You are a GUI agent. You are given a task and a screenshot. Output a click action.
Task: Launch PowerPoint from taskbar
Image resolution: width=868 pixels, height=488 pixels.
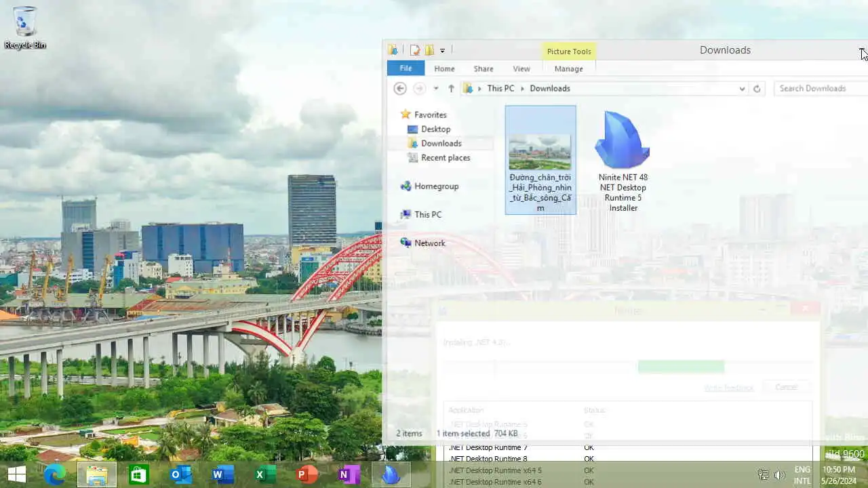click(x=307, y=474)
